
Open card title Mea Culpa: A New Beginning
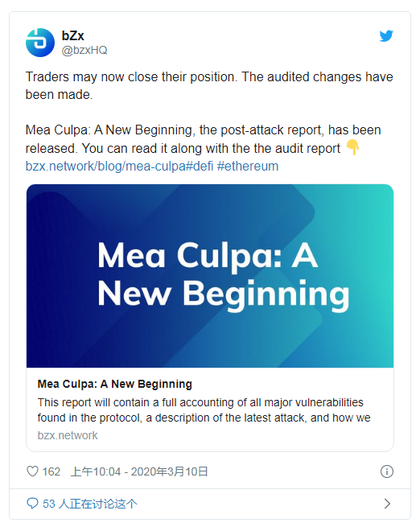pos(115,384)
